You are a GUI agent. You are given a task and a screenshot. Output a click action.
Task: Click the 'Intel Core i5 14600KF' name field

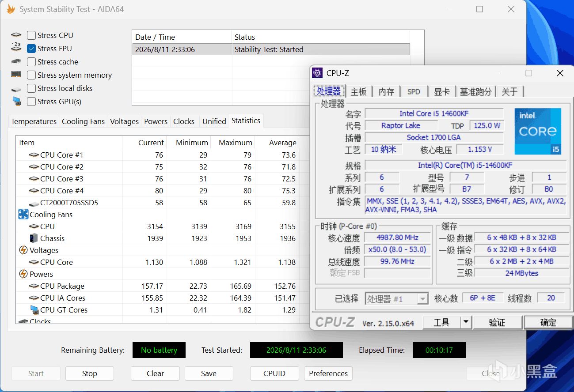(434, 113)
